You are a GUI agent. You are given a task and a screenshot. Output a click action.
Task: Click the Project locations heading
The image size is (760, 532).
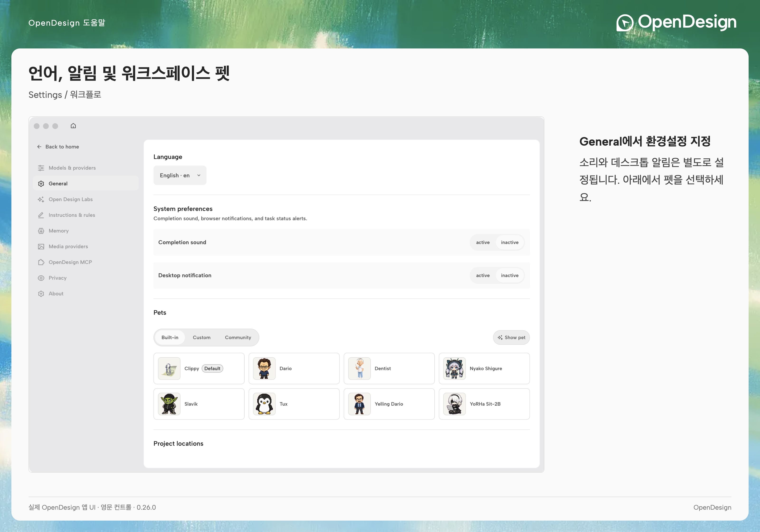(178, 444)
